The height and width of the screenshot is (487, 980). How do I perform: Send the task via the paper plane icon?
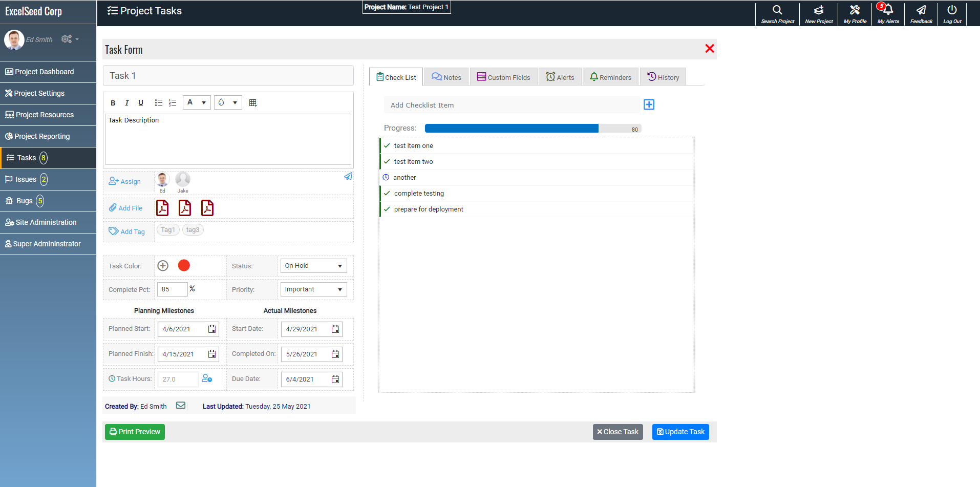348,176
